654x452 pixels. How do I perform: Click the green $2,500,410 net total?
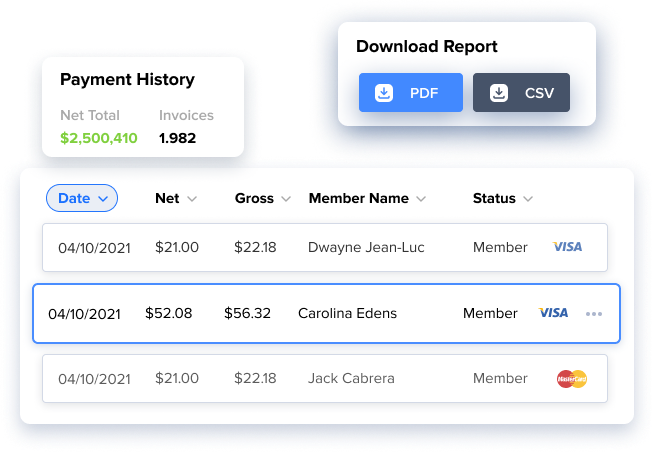[98, 138]
